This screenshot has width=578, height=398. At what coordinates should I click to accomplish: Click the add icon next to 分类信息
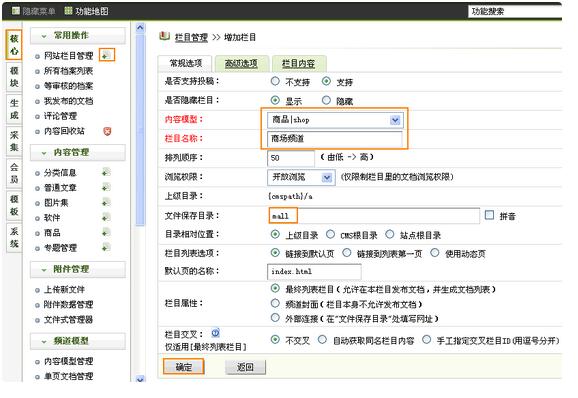click(x=106, y=172)
